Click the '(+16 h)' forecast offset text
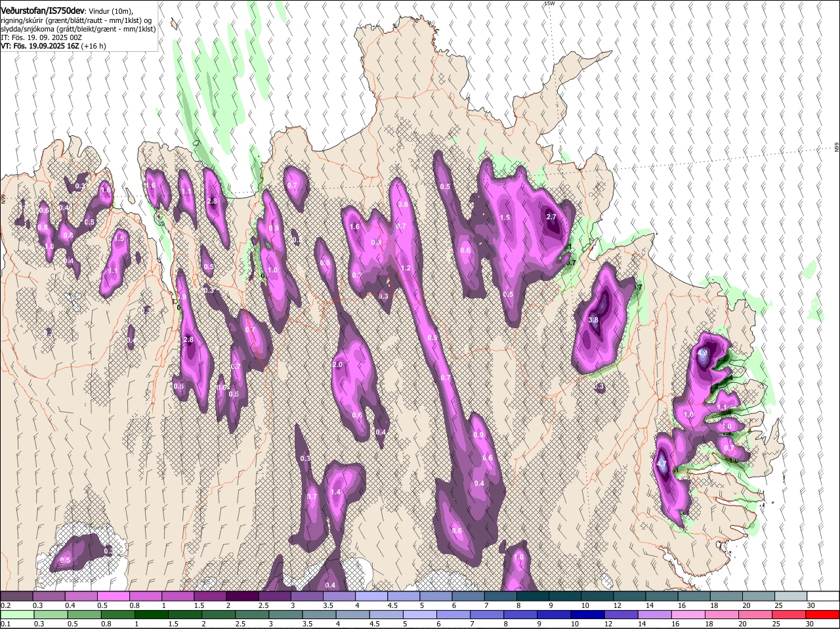Image resolution: width=840 pixels, height=629 pixels. pos(94,46)
